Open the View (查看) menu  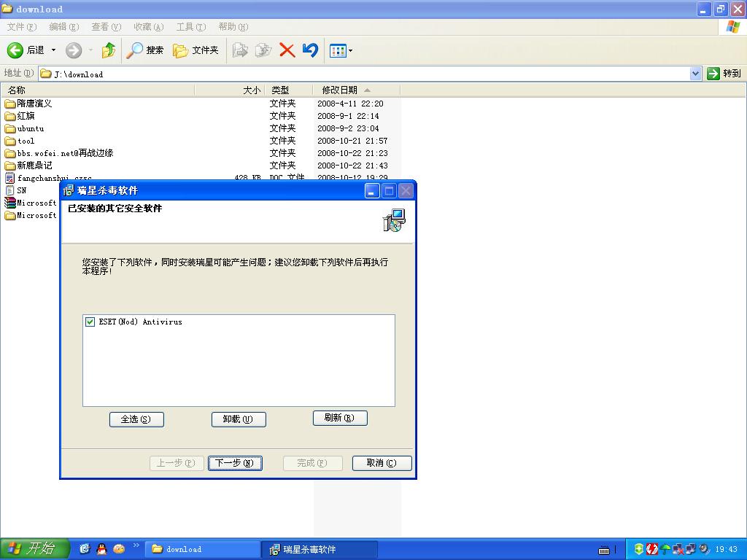pos(107,27)
